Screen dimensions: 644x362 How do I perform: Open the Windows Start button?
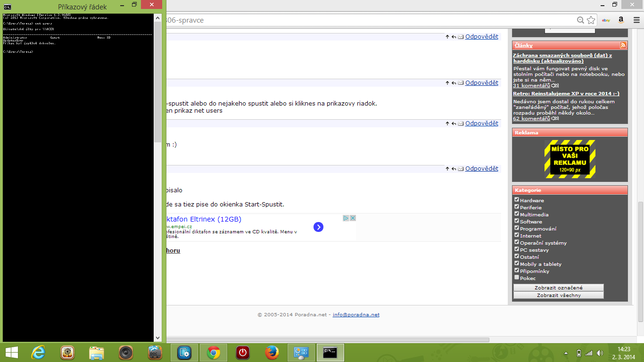(12, 353)
